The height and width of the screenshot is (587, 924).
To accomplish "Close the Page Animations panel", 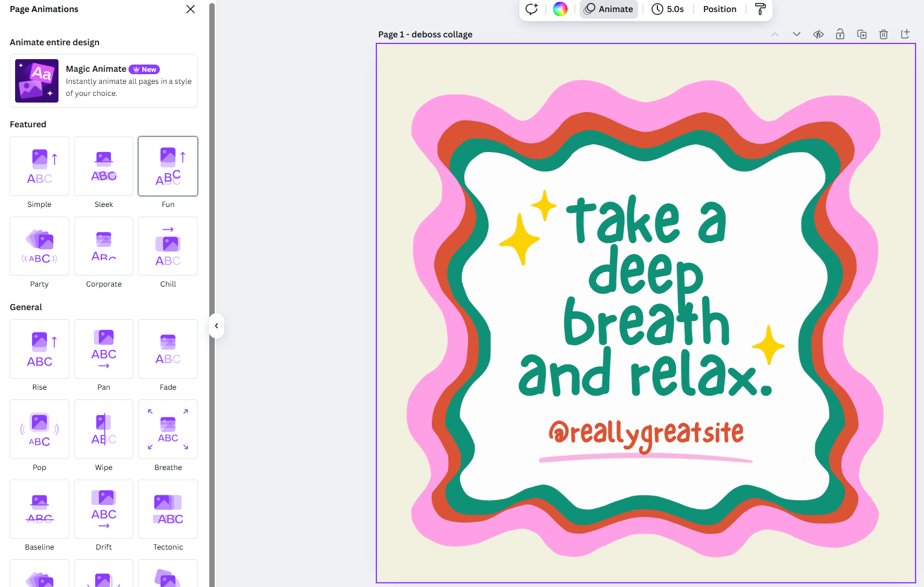I will tap(191, 9).
